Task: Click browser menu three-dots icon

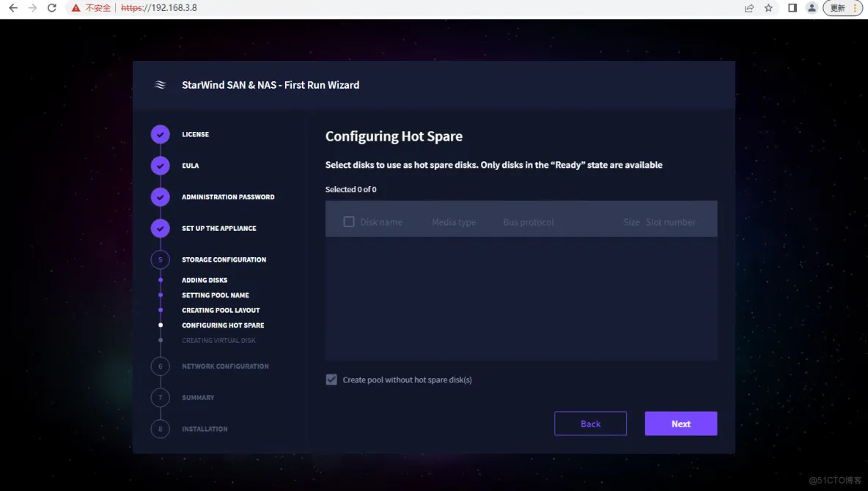Action: (x=856, y=8)
